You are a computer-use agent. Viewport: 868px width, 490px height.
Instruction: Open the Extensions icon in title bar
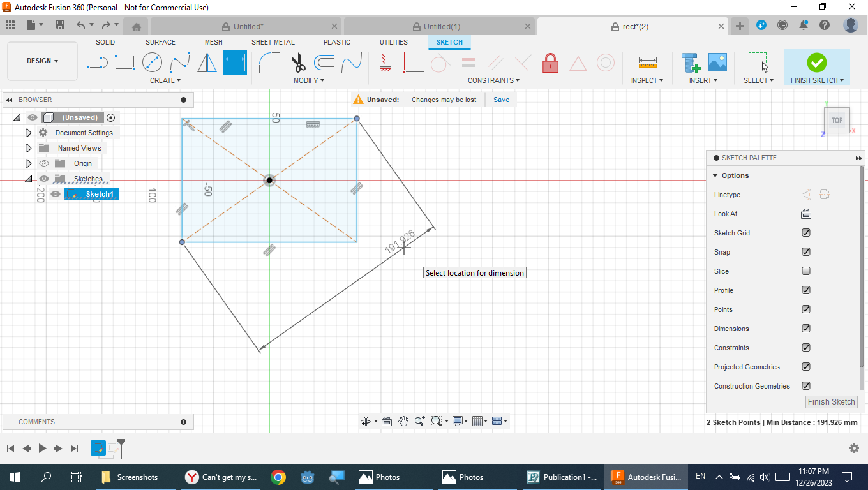pos(761,26)
